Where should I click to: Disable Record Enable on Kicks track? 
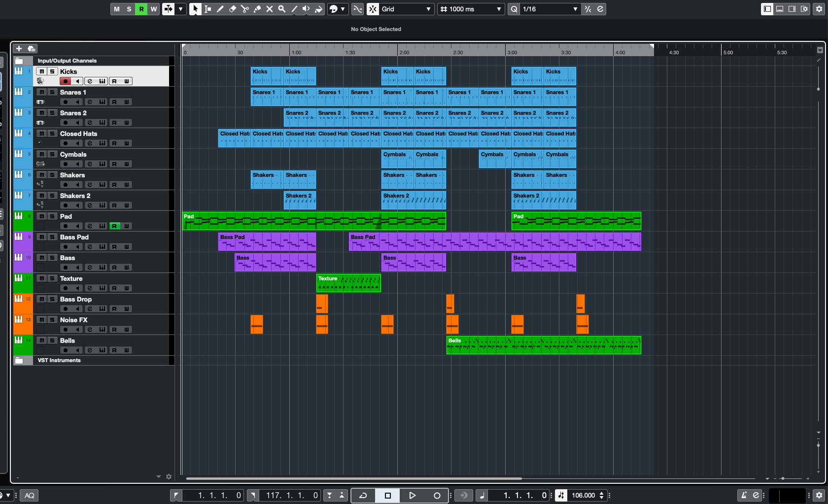(x=66, y=81)
